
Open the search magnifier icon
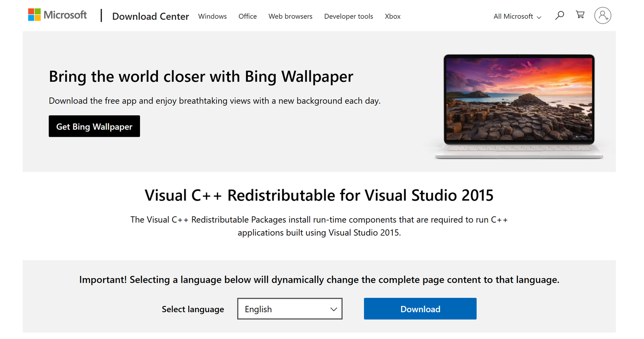pos(559,16)
